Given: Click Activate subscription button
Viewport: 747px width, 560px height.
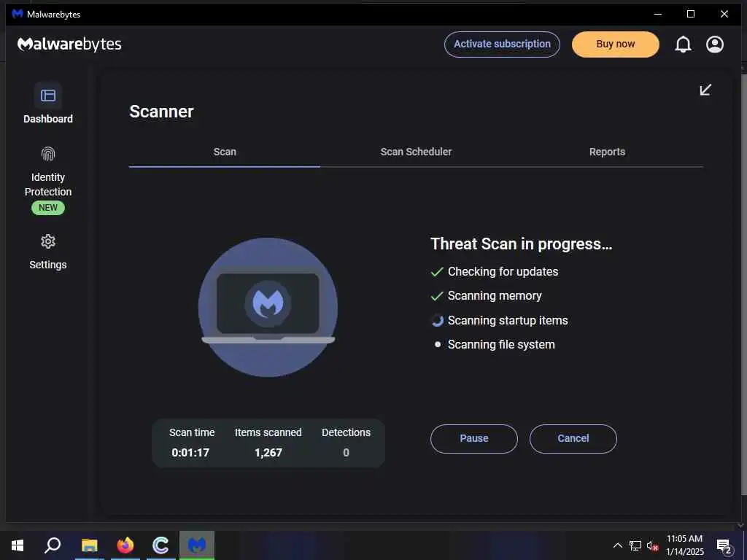Looking at the screenshot, I should point(502,44).
